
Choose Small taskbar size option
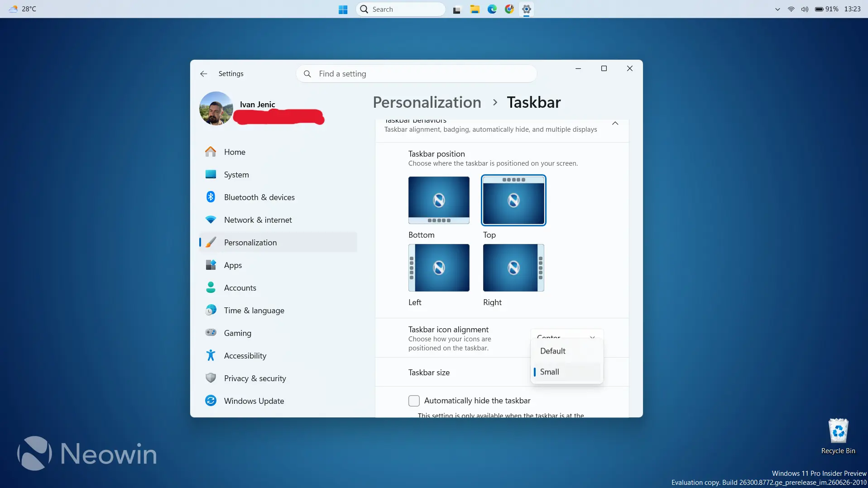coord(567,372)
